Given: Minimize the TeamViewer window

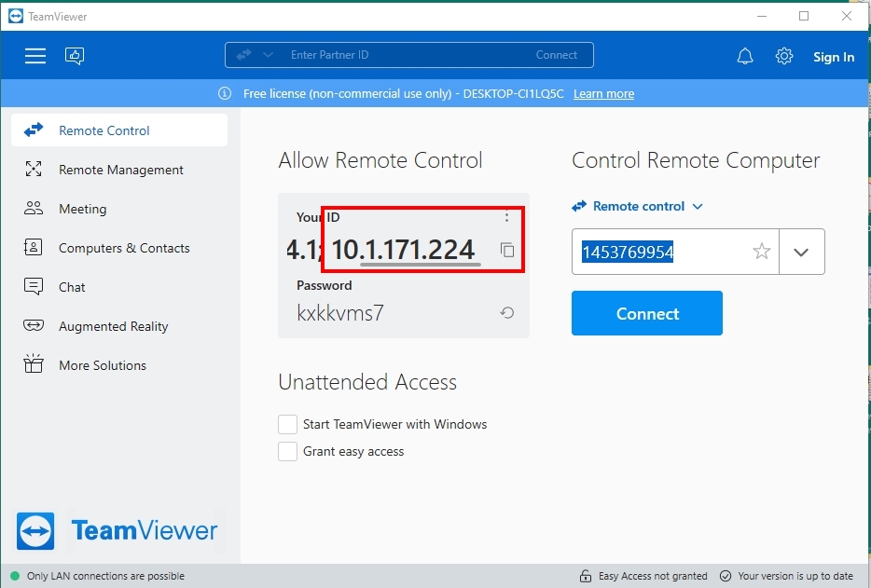Looking at the screenshot, I should point(762,16).
